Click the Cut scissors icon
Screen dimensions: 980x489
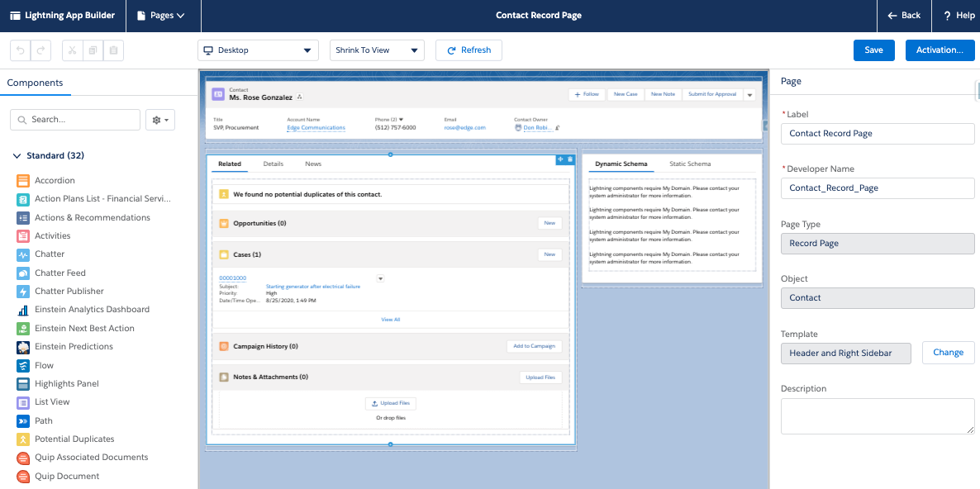coord(72,50)
